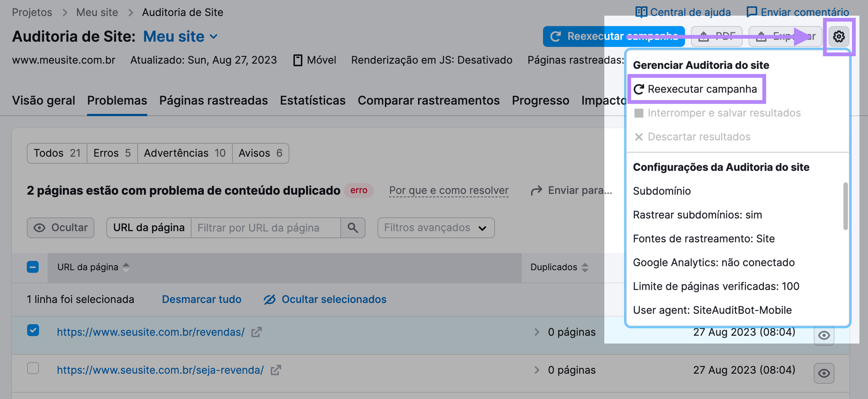Click the Móvel device icon

[x=297, y=60]
